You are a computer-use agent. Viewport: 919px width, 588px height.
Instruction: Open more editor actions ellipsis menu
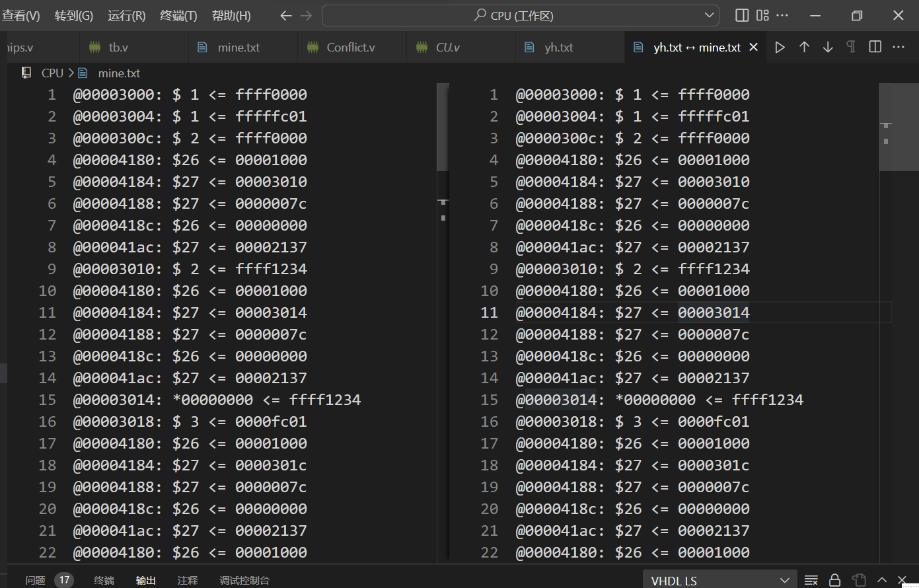tap(899, 47)
